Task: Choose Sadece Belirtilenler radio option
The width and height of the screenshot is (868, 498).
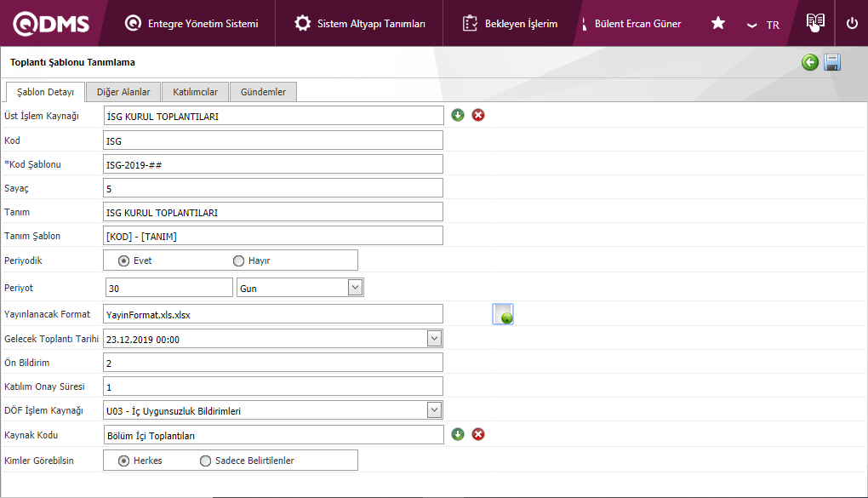Action: [205, 461]
